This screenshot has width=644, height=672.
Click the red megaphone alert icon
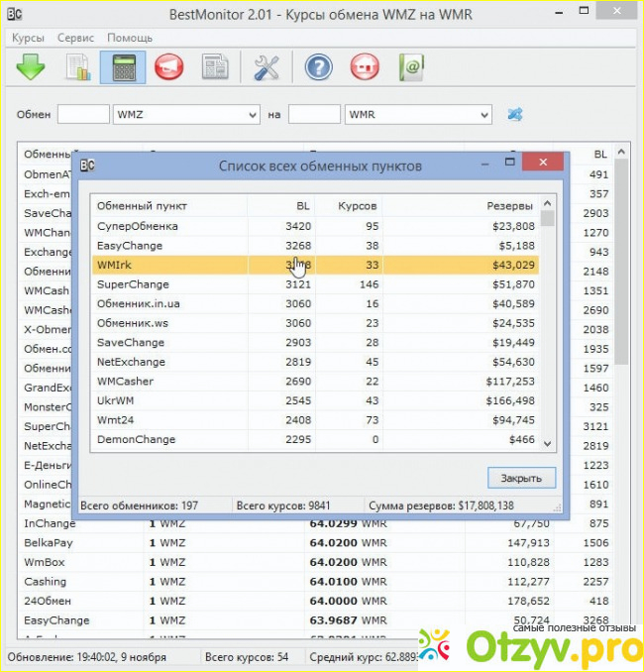[x=168, y=67]
